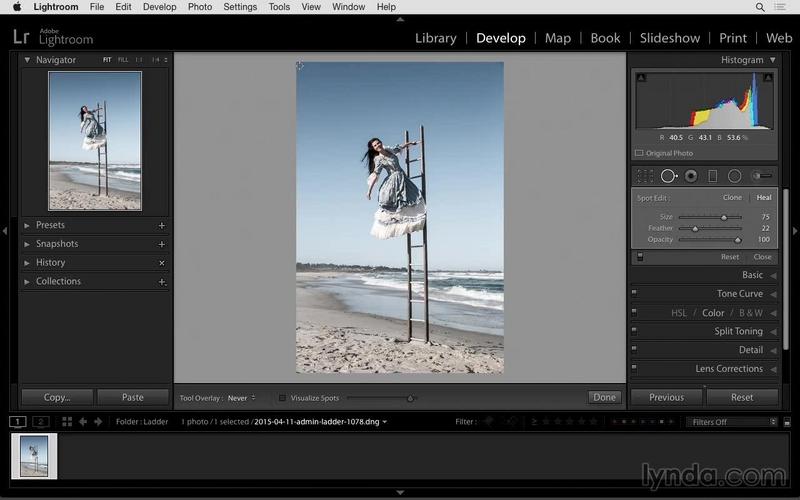Image resolution: width=800 pixels, height=500 pixels.
Task: Adjust the Size slider handle
Action: tap(724, 217)
